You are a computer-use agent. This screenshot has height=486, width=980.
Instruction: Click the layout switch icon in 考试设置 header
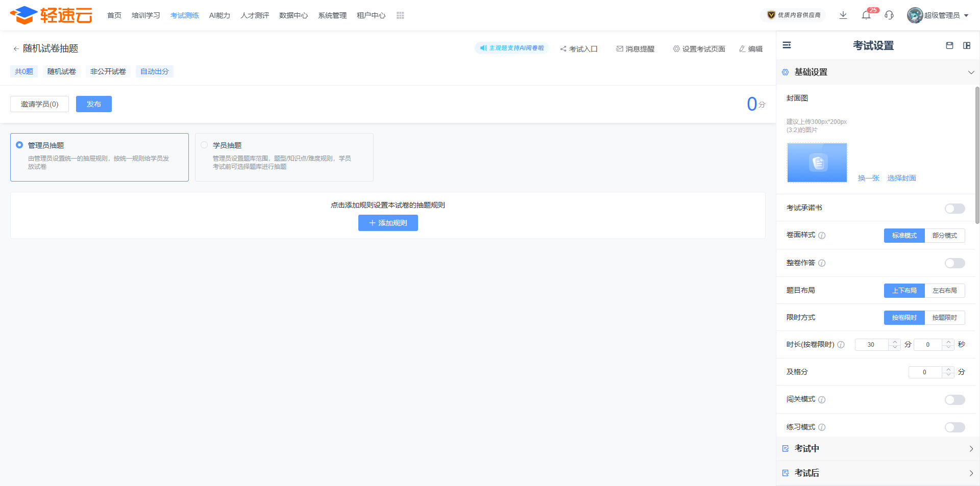(x=967, y=45)
